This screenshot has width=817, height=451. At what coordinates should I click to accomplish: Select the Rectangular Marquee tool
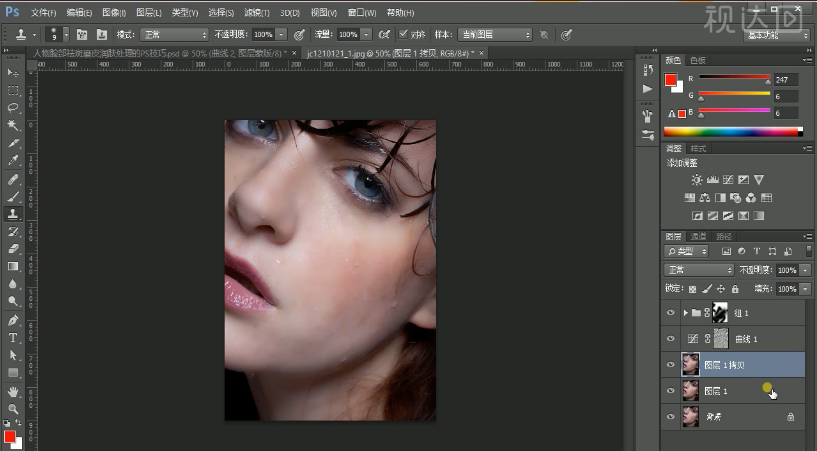coord(13,90)
